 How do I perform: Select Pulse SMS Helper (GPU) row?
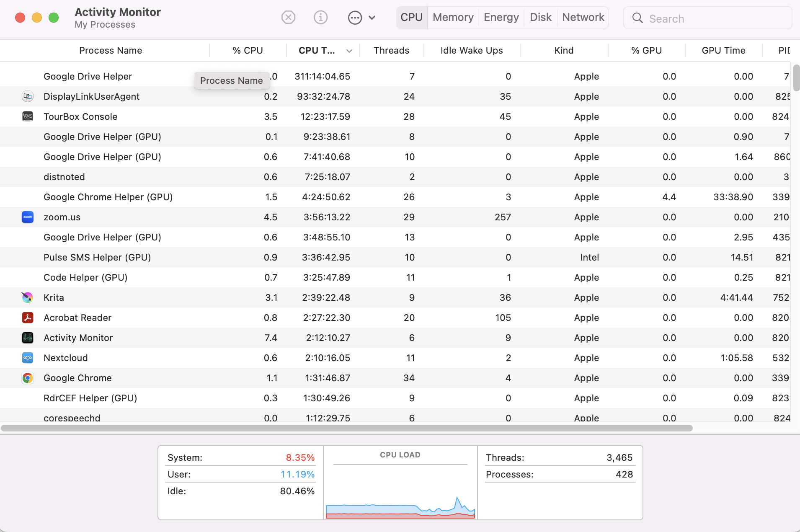(x=395, y=257)
